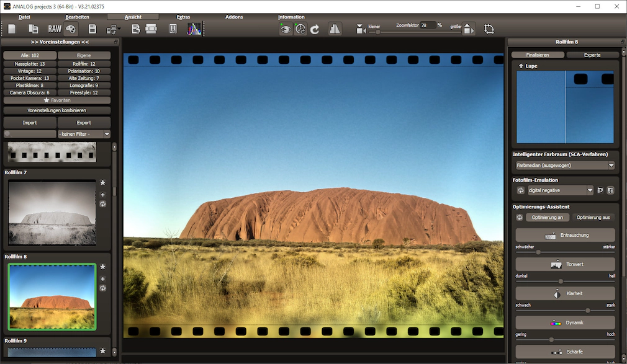Click the color palette post-processing icon

pos(71,29)
